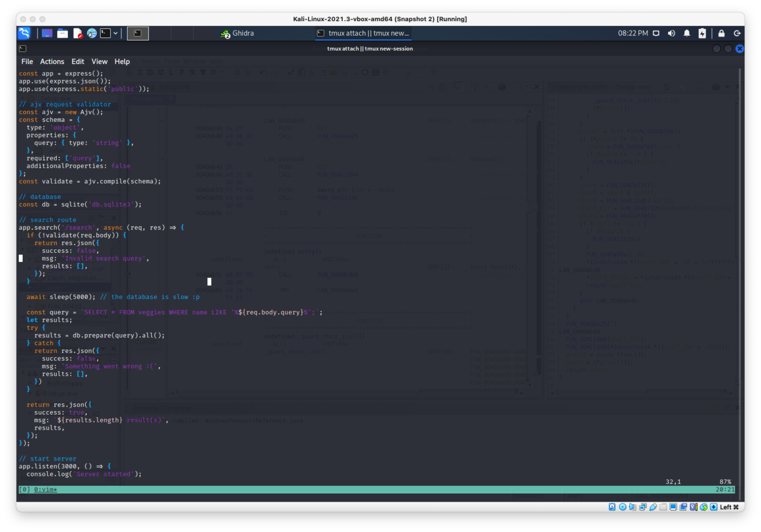
Task: Open the Help menu
Action: (122, 61)
